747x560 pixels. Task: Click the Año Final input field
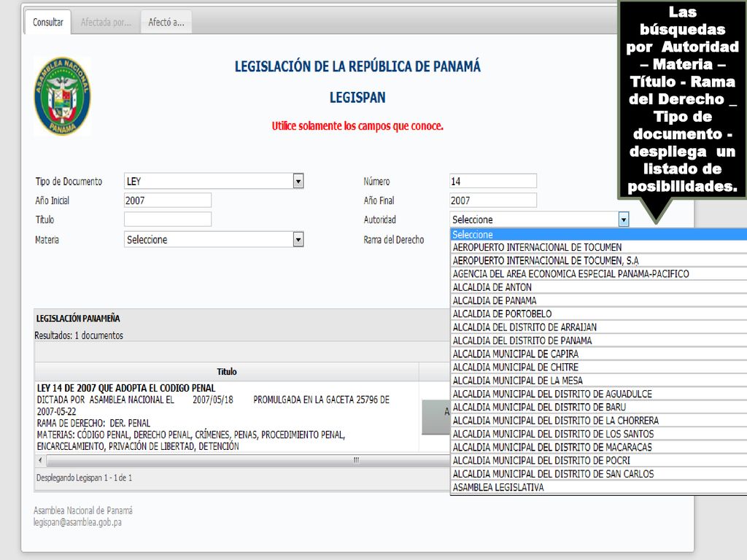pyautogui.click(x=493, y=201)
